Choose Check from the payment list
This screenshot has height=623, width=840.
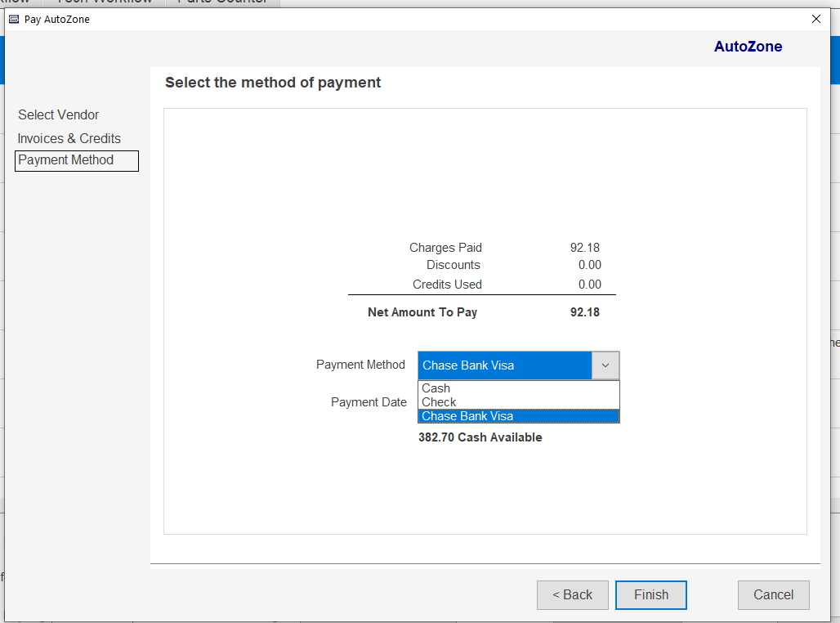click(519, 402)
